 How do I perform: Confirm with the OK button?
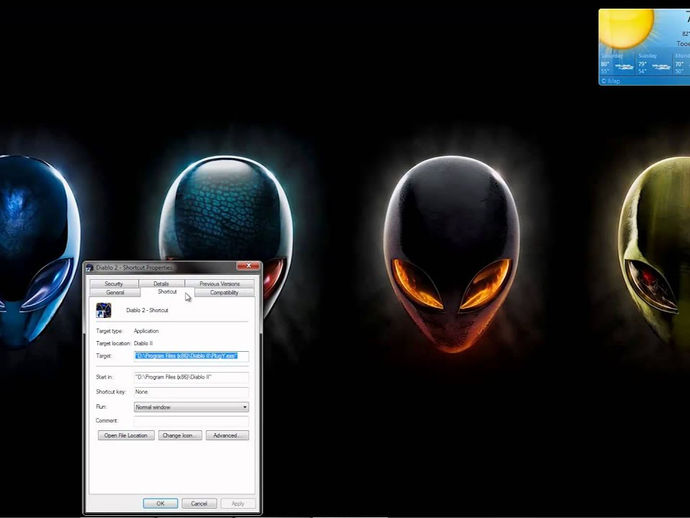pos(160,503)
